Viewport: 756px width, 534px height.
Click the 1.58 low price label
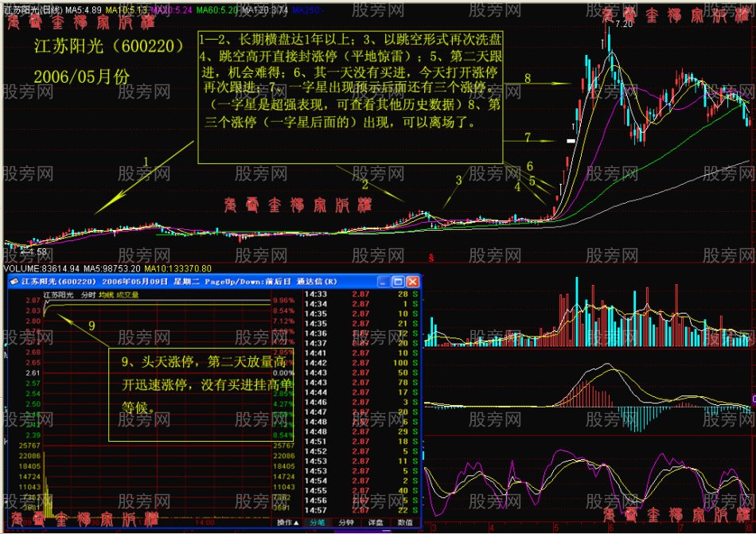[x=37, y=251]
